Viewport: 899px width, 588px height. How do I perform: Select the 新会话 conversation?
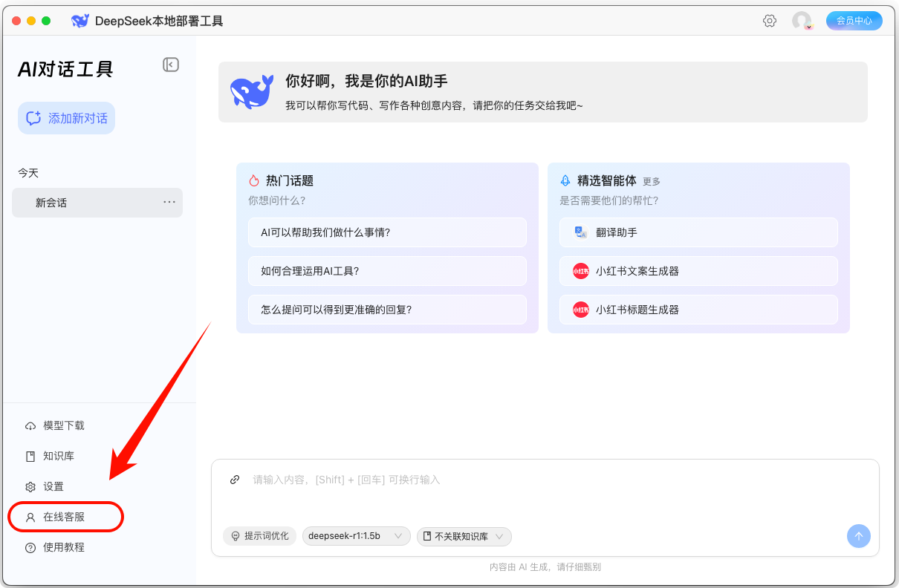point(97,203)
